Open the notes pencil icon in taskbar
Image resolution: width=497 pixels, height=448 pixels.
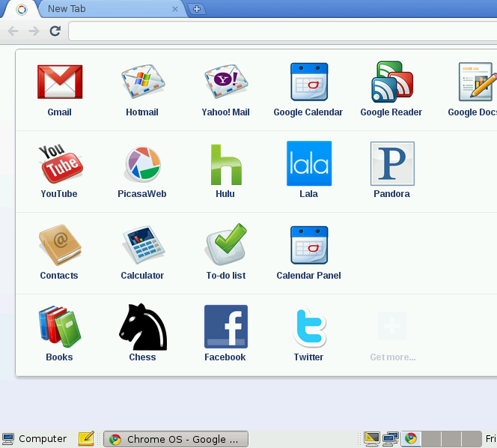click(x=86, y=438)
